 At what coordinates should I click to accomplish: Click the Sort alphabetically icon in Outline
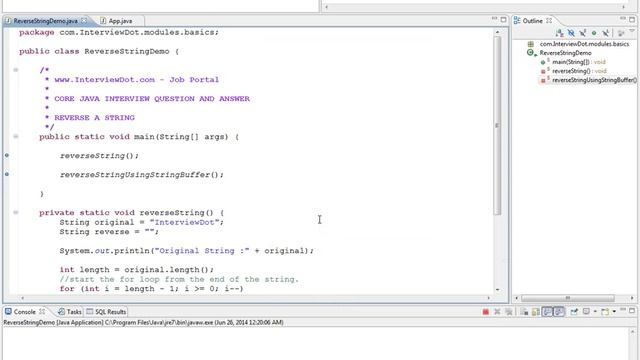(x=560, y=33)
